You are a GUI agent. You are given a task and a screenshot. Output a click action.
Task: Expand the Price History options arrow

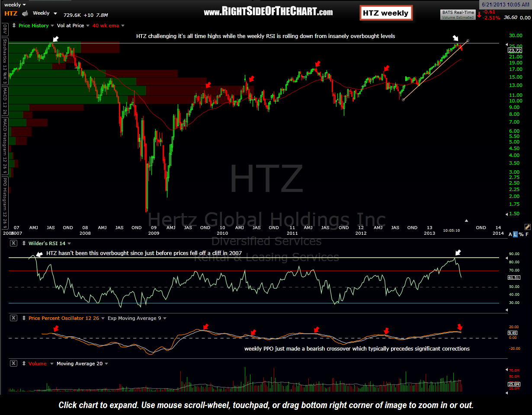(53, 26)
